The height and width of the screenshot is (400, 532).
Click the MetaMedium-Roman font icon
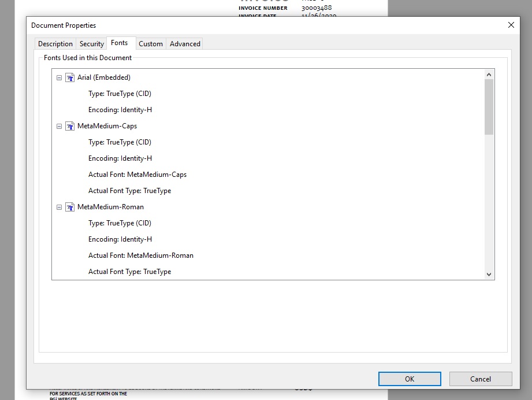(70, 207)
